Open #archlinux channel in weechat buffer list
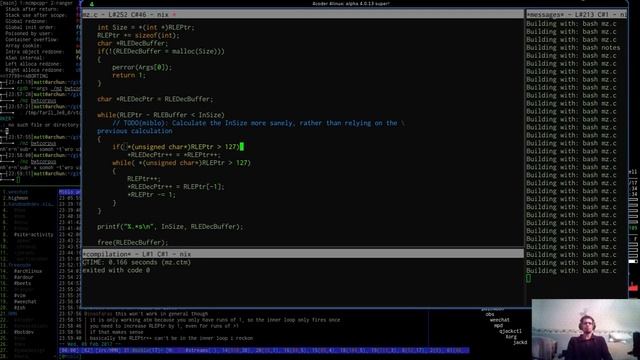Screen dimensions: 640x360 [28, 271]
